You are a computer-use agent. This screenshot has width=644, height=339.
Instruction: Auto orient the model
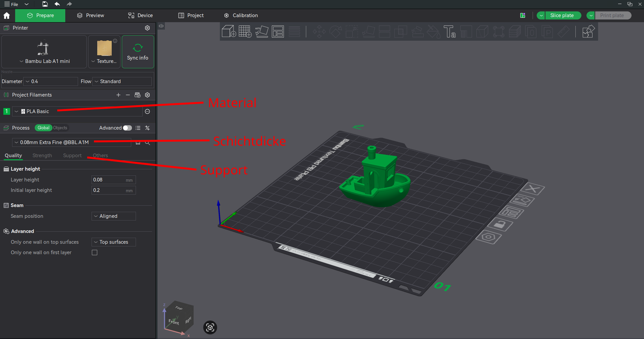[261, 31]
